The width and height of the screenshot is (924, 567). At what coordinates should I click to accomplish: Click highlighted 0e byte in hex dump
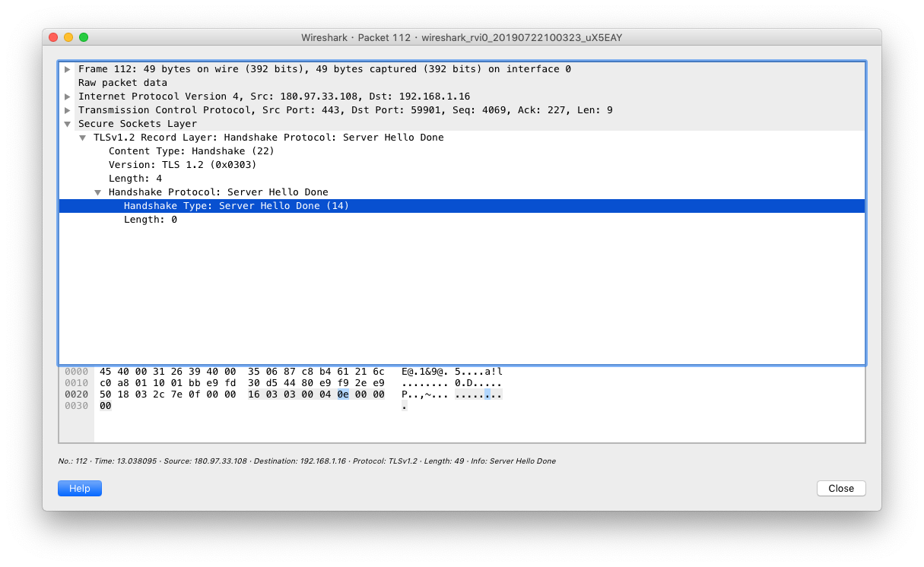pyautogui.click(x=343, y=394)
